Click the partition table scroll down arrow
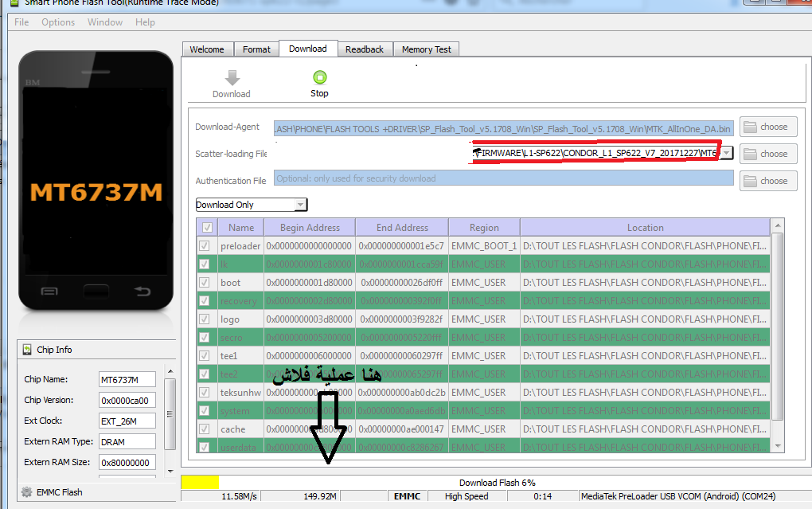812x509 pixels. 777,446
